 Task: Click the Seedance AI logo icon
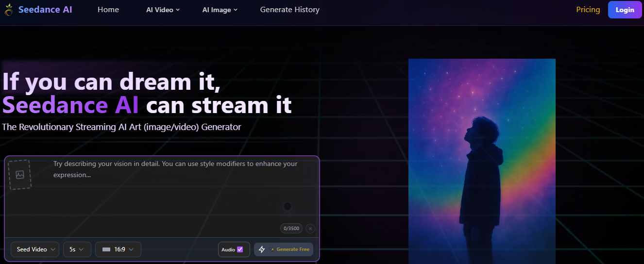point(9,10)
